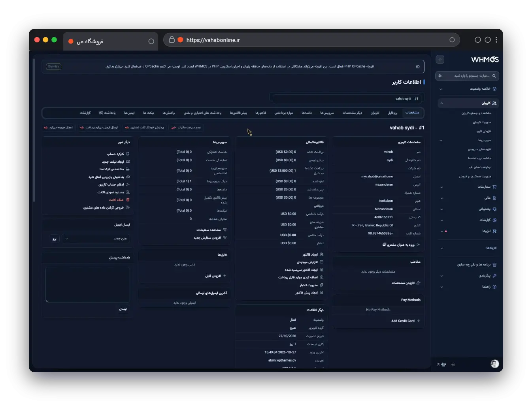This screenshot has height=401, width=532.
Task: Click the ticket icon for ایجاد تیکت جدید
Action: point(128,162)
